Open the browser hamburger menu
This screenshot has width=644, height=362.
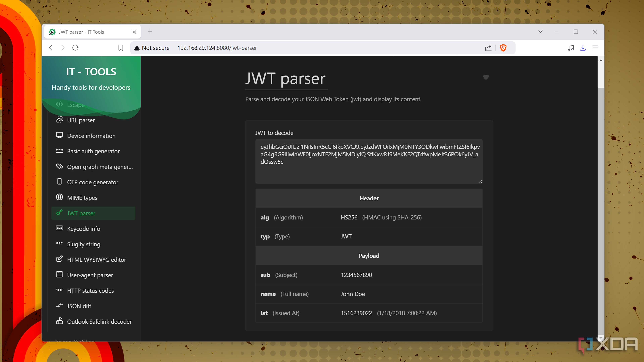(x=596, y=48)
